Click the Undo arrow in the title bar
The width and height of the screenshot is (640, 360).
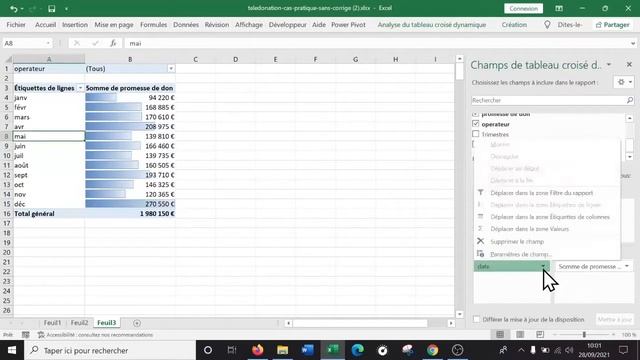pos(13,9)
